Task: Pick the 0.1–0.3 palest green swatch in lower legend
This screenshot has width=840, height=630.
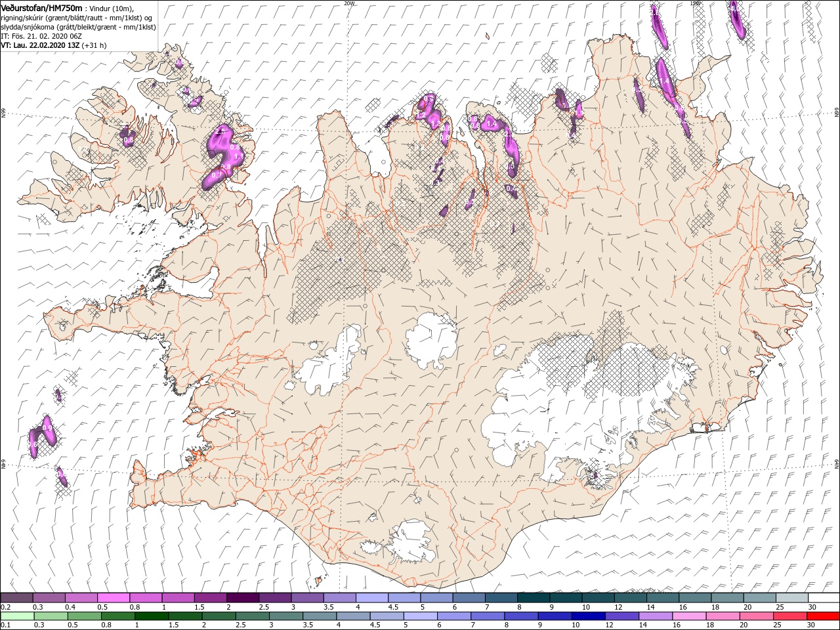Action: pos(16,616)
